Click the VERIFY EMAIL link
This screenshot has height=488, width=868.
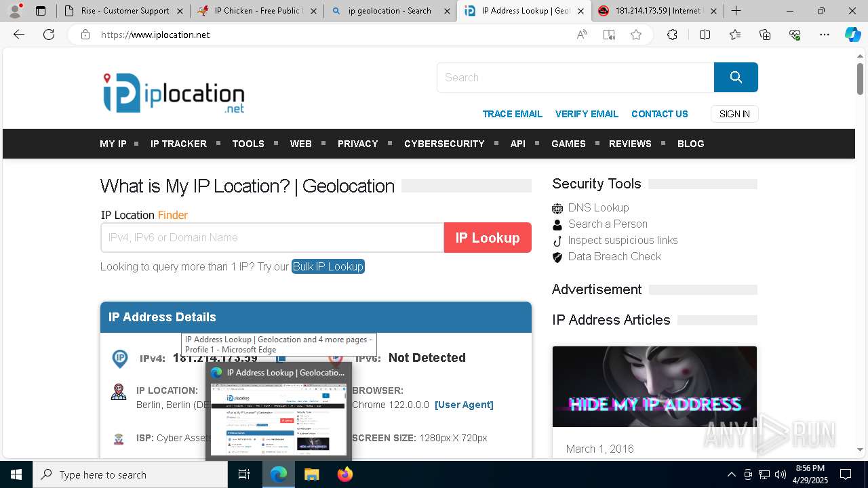[587, 114]
